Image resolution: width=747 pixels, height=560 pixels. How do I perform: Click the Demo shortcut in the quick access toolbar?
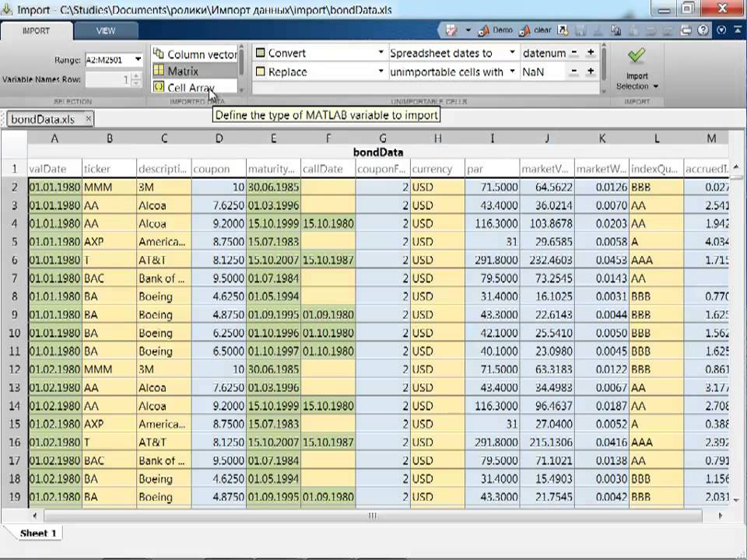click(496, 30)
